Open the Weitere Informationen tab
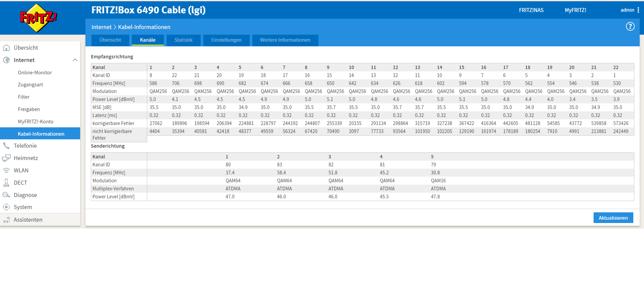644x288 pixels. pos(285,40)
